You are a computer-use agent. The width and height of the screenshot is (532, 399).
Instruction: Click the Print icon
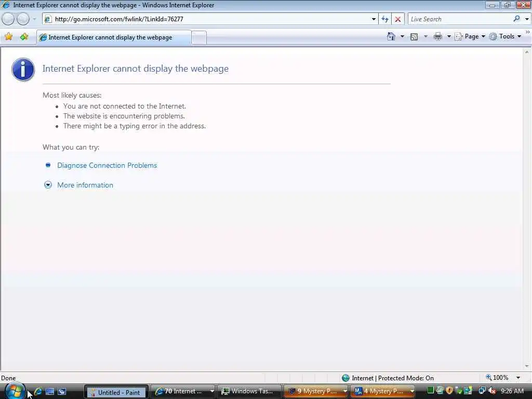click(x=437, y=37)
